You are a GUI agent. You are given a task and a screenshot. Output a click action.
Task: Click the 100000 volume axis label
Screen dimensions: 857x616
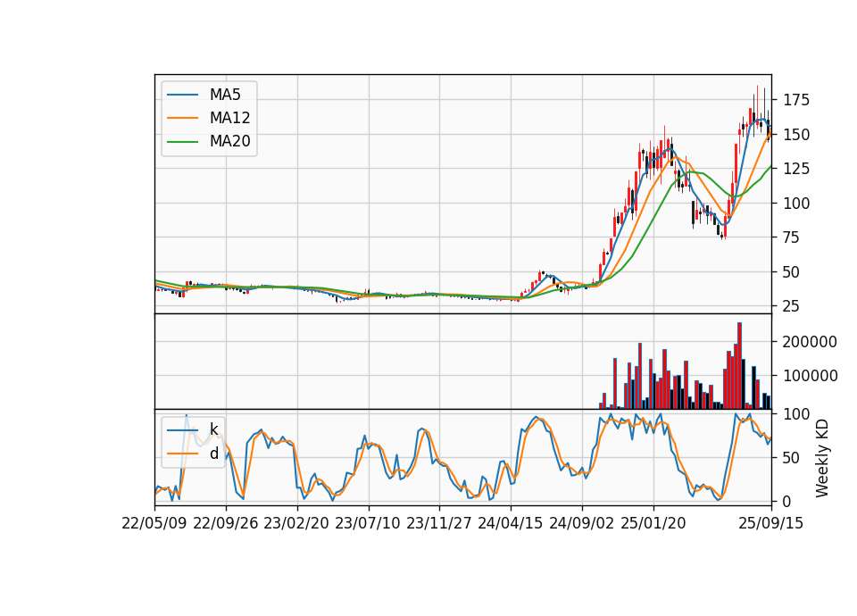pos(810,376)
